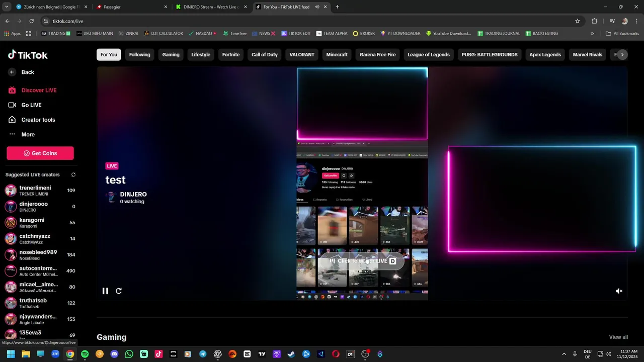This screenshot has height=362, width=644.
Task: Switch to Zürich nach Belgrad tab
Action: (x=51, y=7)
